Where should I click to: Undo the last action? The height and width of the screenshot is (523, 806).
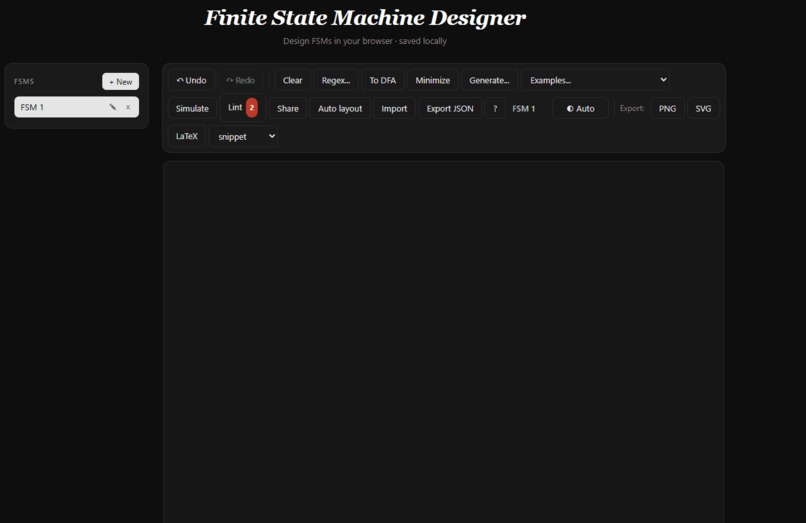tap(191, 80)
